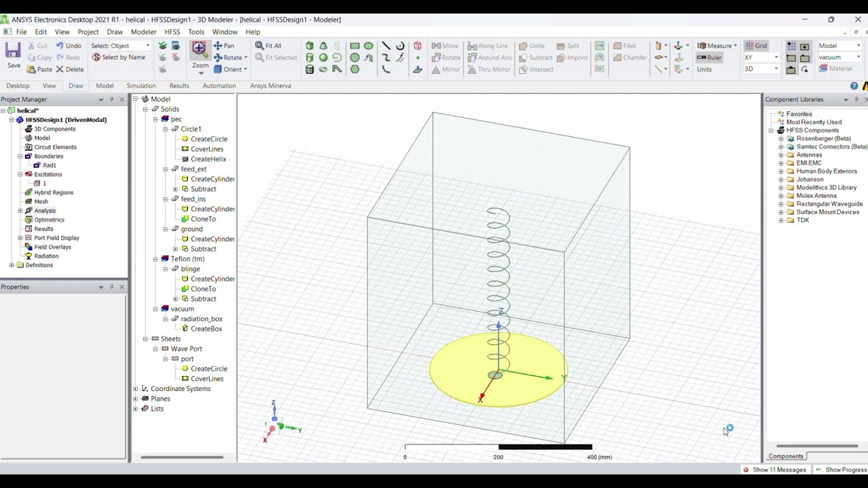
Task: Draw a torus solid
Action: (x=323, y=69)
